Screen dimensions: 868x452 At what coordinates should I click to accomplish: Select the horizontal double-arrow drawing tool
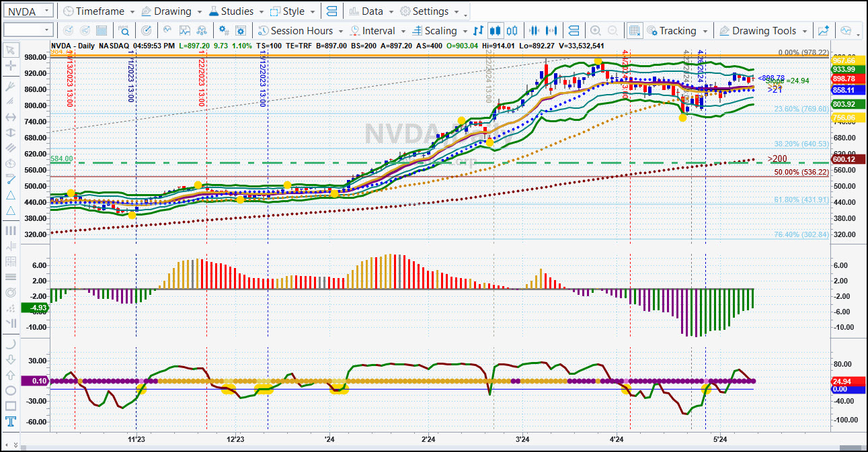[11, 117]
